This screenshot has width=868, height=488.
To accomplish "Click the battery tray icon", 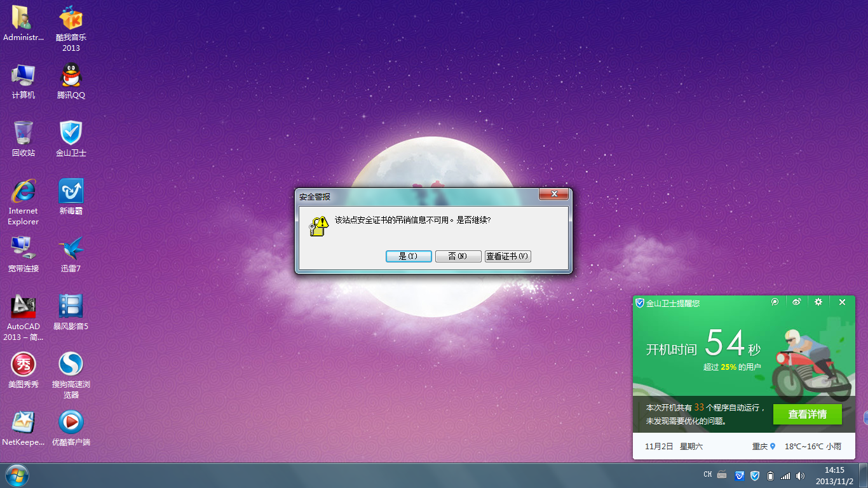I will pos(770,475).
